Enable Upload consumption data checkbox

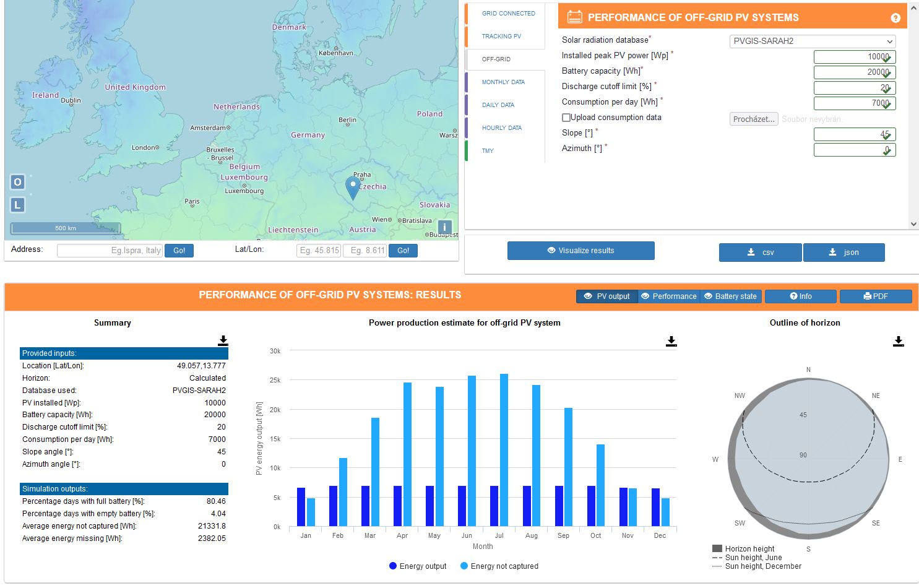566,118
